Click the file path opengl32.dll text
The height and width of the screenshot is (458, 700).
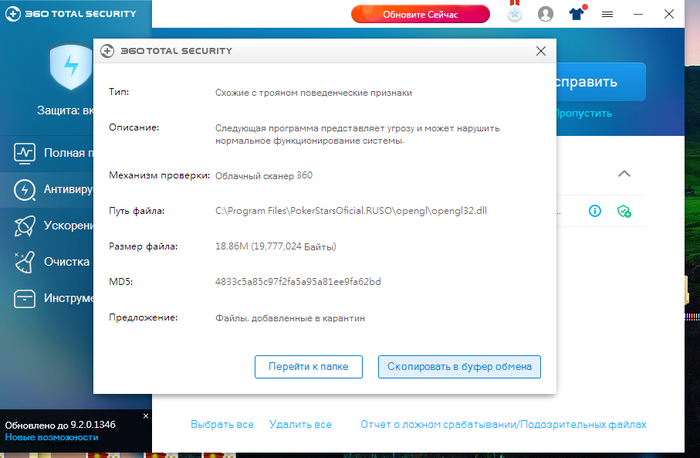tap(351, 211)
